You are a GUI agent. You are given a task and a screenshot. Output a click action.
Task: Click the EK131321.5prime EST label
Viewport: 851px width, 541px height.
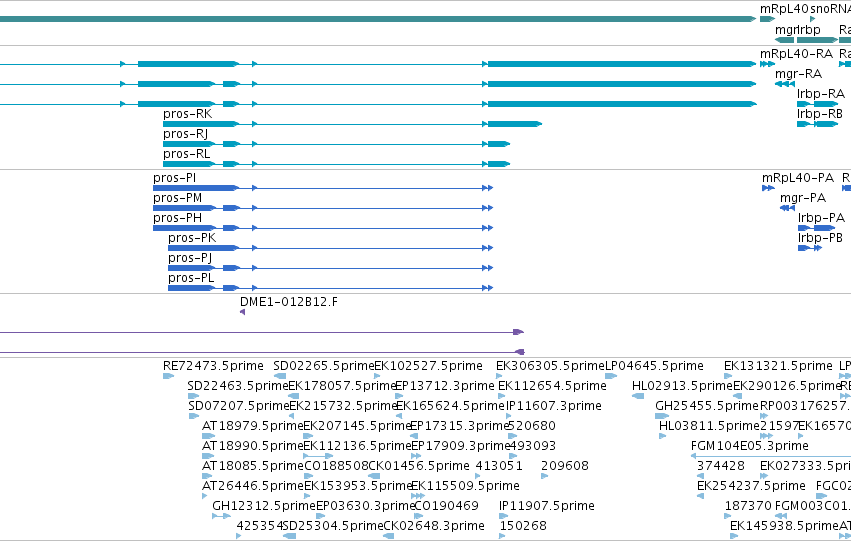pyautogui.click(x=778, y=366)
